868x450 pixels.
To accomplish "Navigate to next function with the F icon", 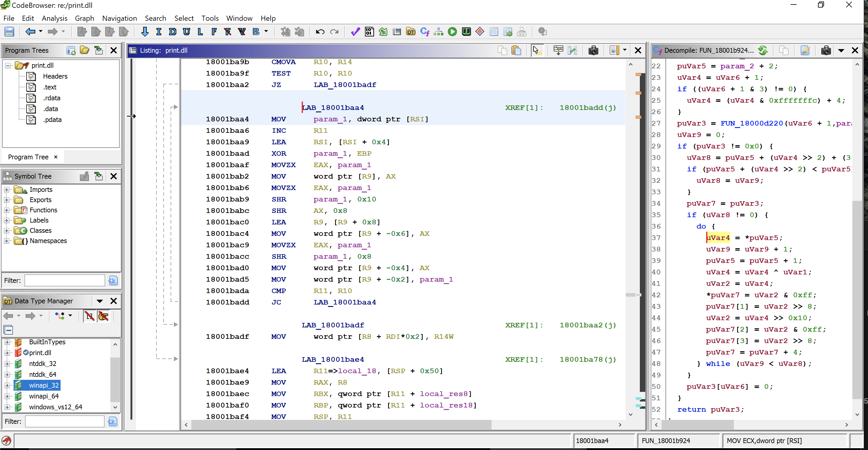I will tap(214, 32).
